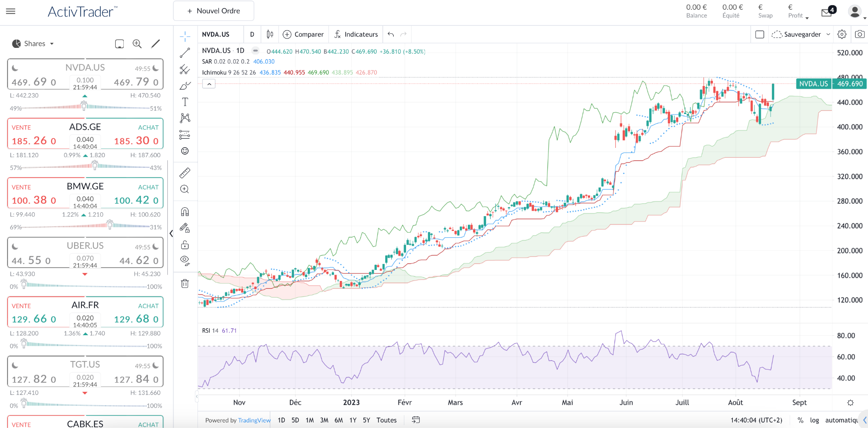Select the pitchfork drawing tool
The width and height of the screenshot is (868, 428).
point(185,69)
